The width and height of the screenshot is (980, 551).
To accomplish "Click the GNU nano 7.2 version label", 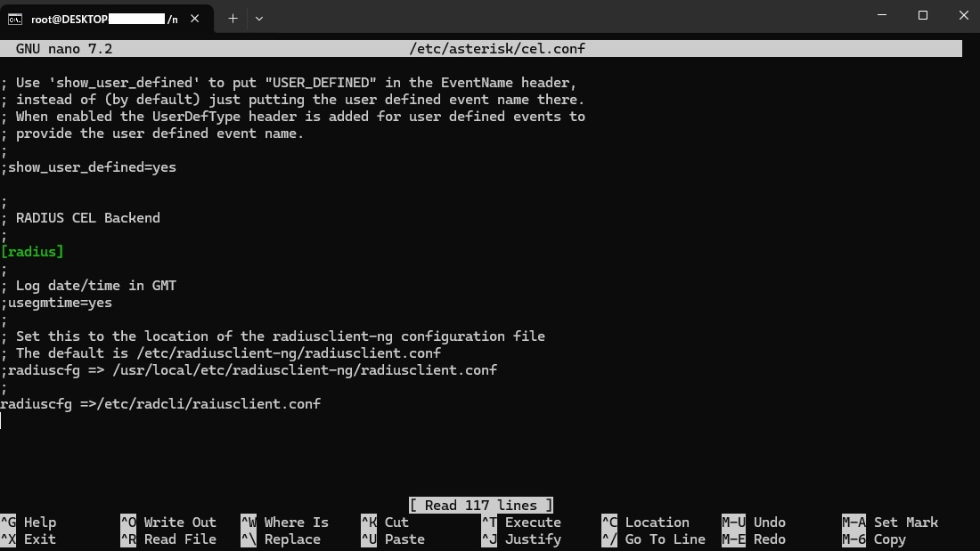I will point(64,49).
